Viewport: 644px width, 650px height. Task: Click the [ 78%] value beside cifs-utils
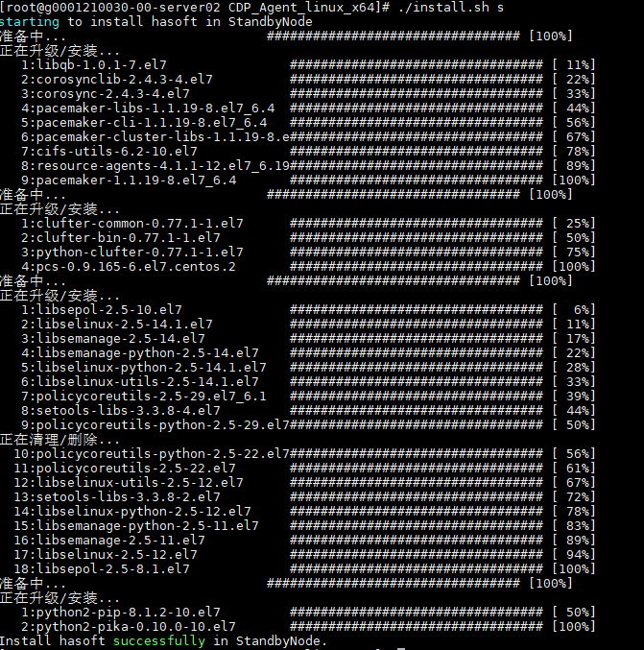pos(574,152)
